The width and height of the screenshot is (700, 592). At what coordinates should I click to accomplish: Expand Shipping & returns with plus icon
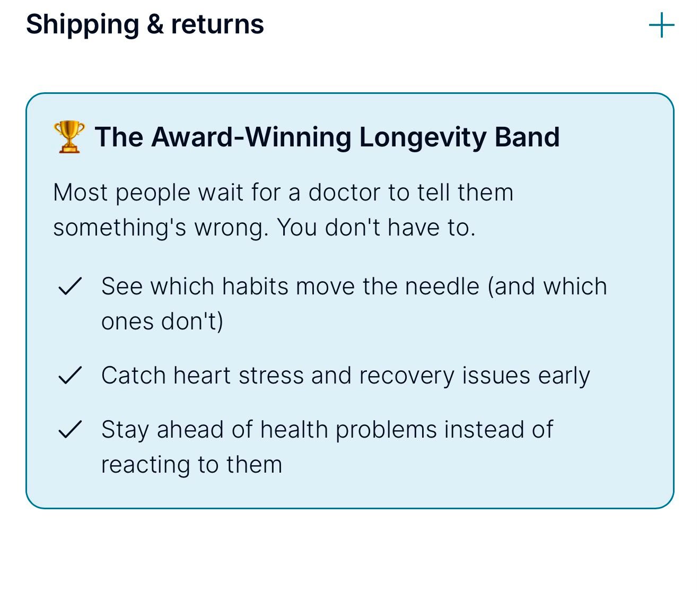[x=661, y=25]
